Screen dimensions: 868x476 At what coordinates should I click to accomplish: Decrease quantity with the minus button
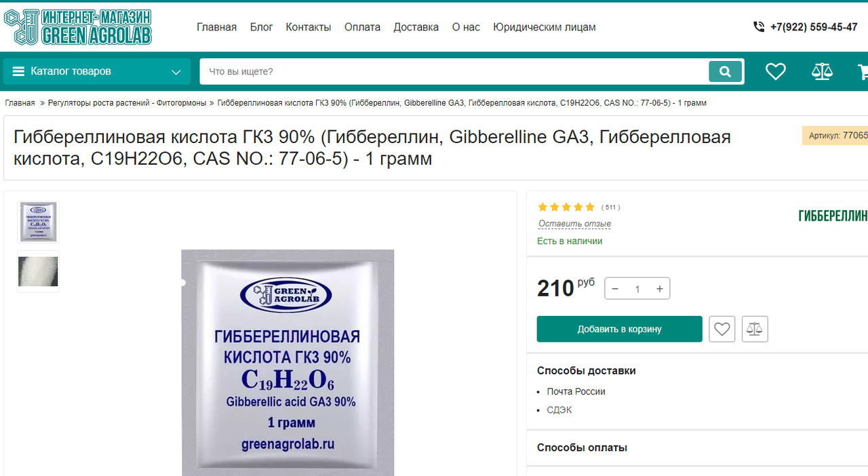coord(615,289)
